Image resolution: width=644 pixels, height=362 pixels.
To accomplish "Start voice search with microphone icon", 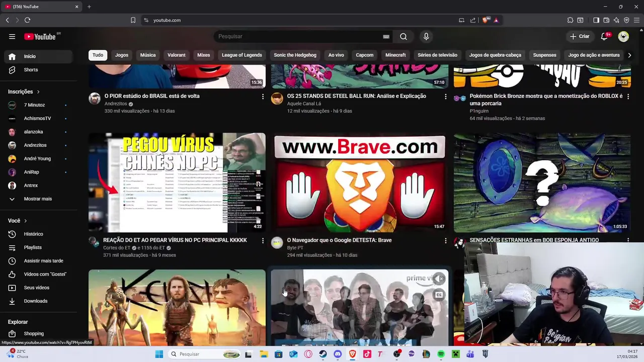I will (x=426, y=36).
